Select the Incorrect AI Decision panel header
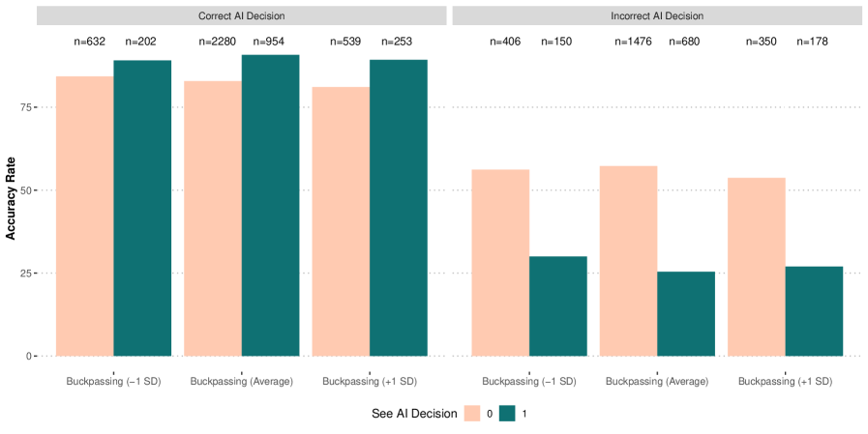The width and height of the screenshot is (868, 434). click(656, 15)
